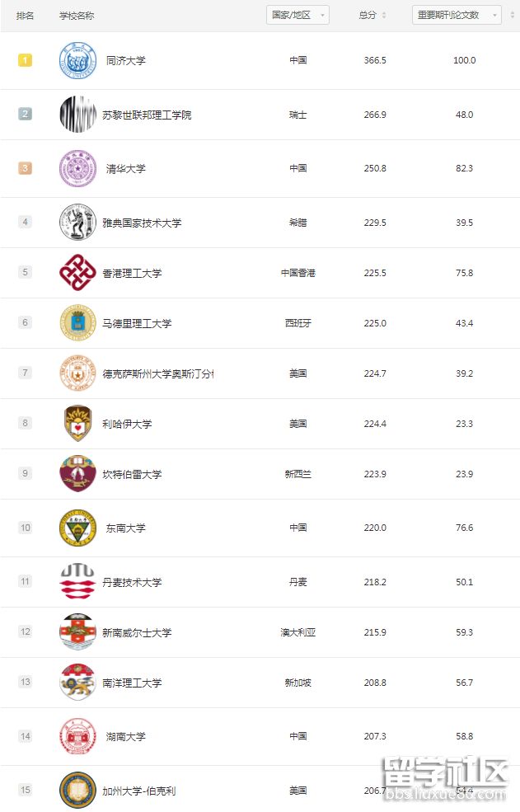Open the 国家/地区 filter dropdown
This screenshot has width=520, height=812.
pos(297,15)
